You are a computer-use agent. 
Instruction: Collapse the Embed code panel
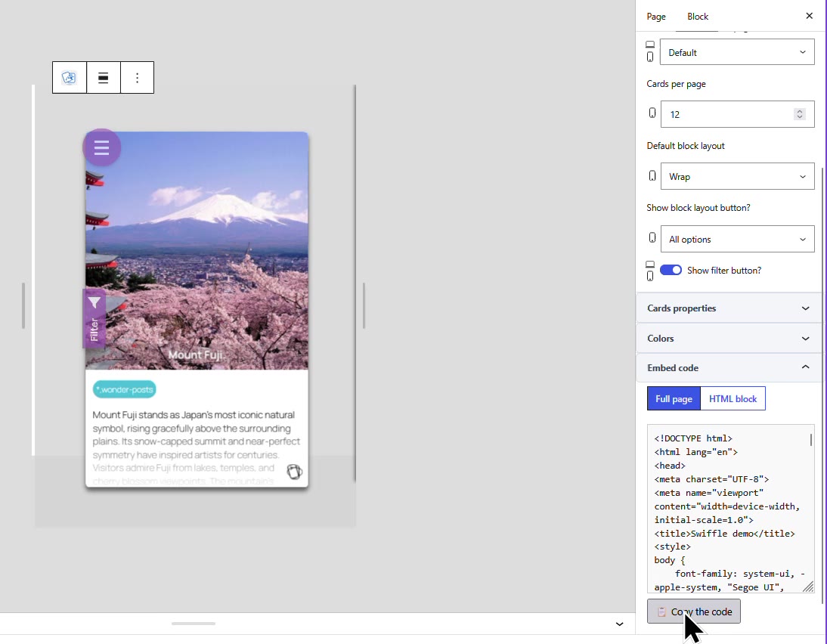pyautogui.click(x=729, y=367)
